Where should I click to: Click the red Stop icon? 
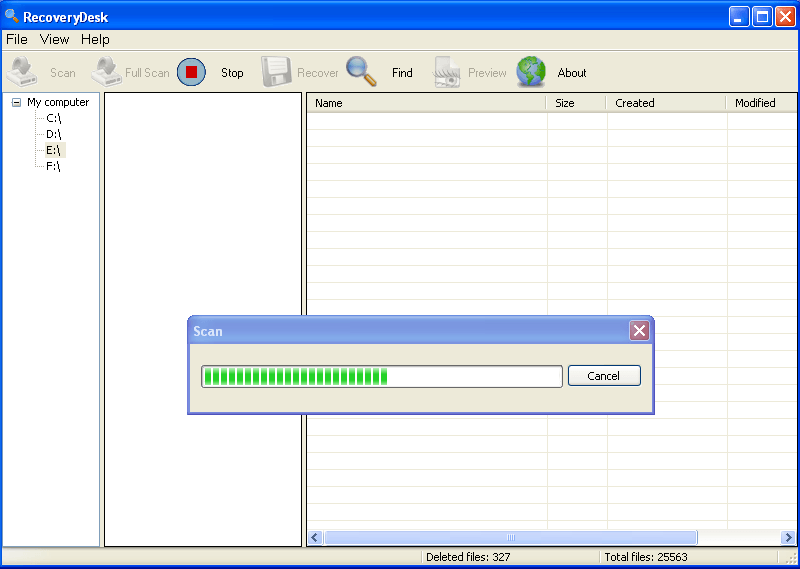[191, 72]
